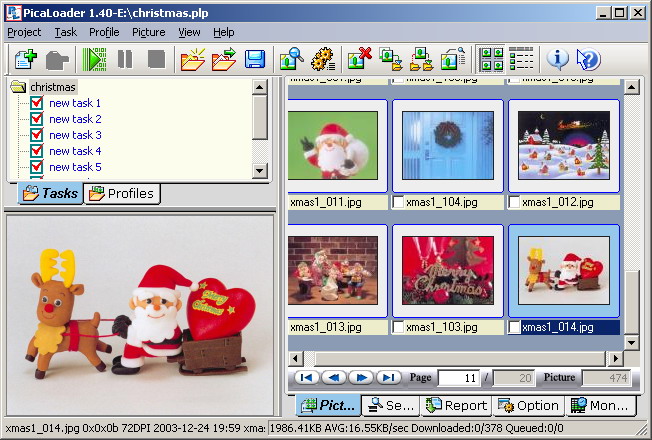
Task: Select the xmas1_012.jpg thumbnail
Action: tap(563, 145)
